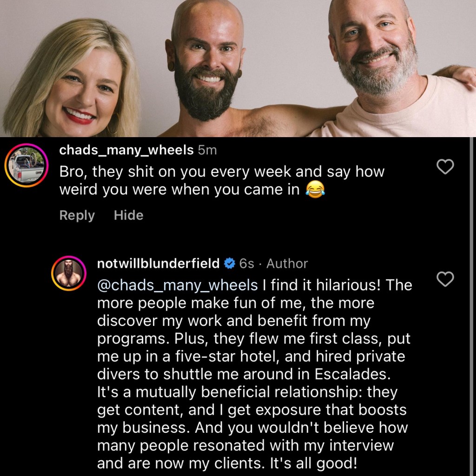Open chads_many_wheels profile picture
The image size is (476, 476).
(x=27, y=166)
